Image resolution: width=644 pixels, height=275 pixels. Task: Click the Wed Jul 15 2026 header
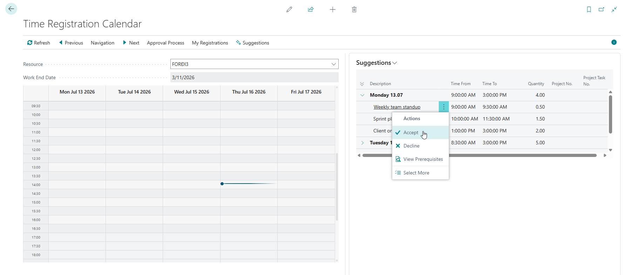(191, 92)
